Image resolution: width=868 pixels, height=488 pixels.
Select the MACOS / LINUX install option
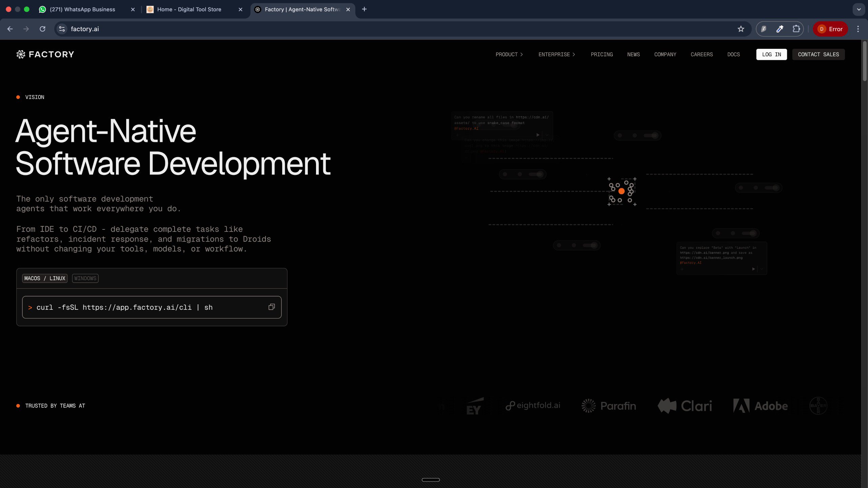tap(45, 278)
